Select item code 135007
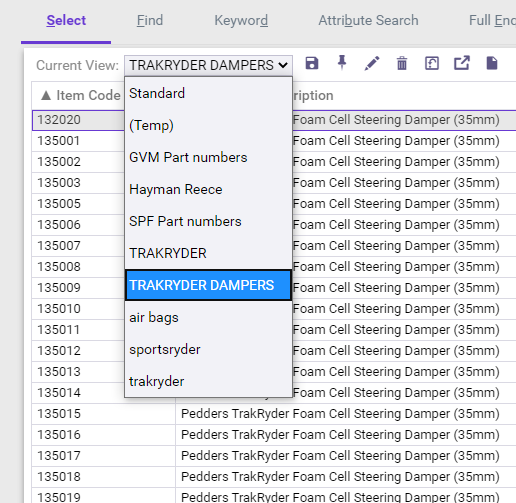The height and width of the screenshot is (503, 516). (59, 246)
